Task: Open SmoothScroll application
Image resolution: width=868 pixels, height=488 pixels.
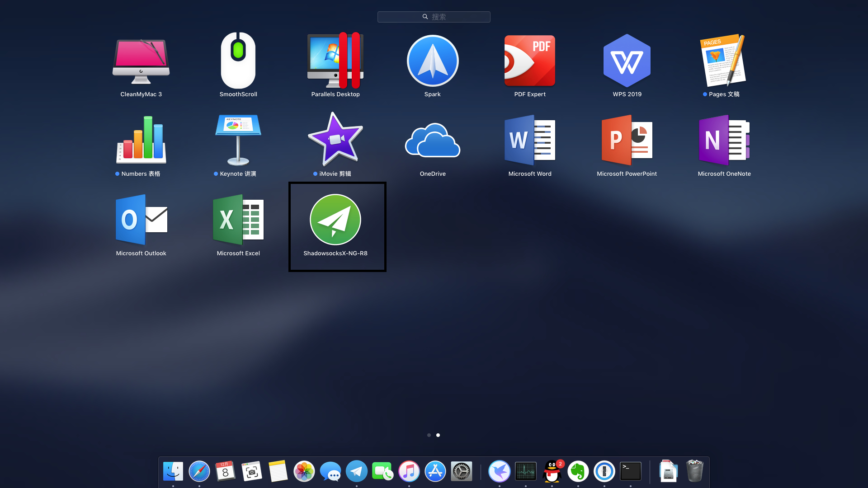Action: pos(238,61)
